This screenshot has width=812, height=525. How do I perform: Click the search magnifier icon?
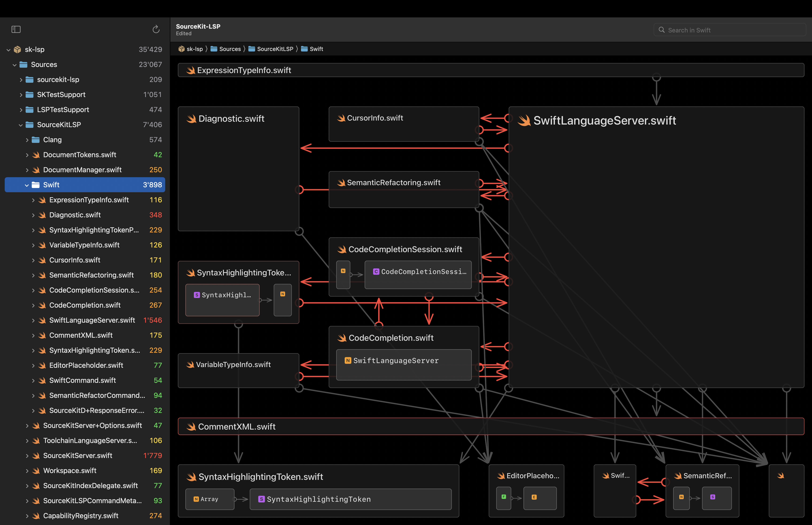(661, 30)
